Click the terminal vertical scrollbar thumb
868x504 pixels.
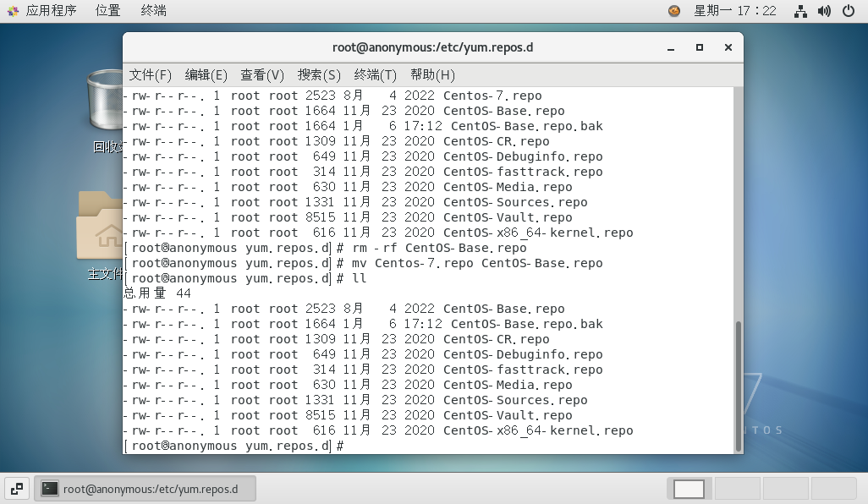point(738,386)
